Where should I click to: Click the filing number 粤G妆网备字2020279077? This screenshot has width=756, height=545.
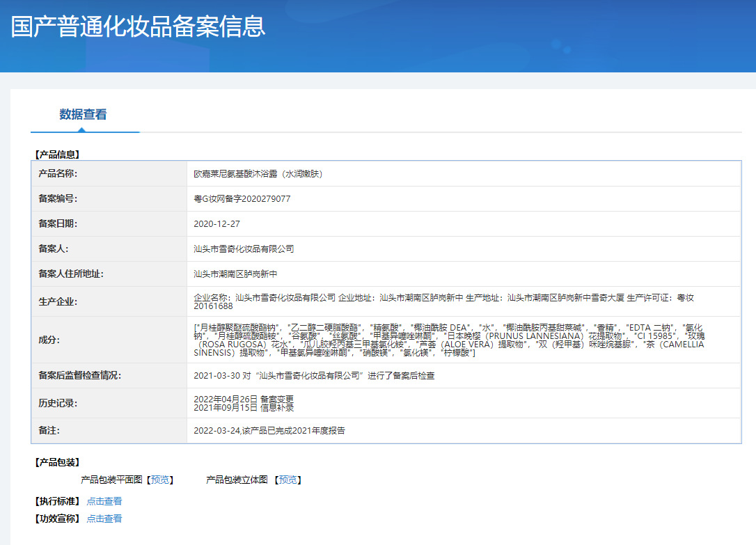click(x=242, y=198)
